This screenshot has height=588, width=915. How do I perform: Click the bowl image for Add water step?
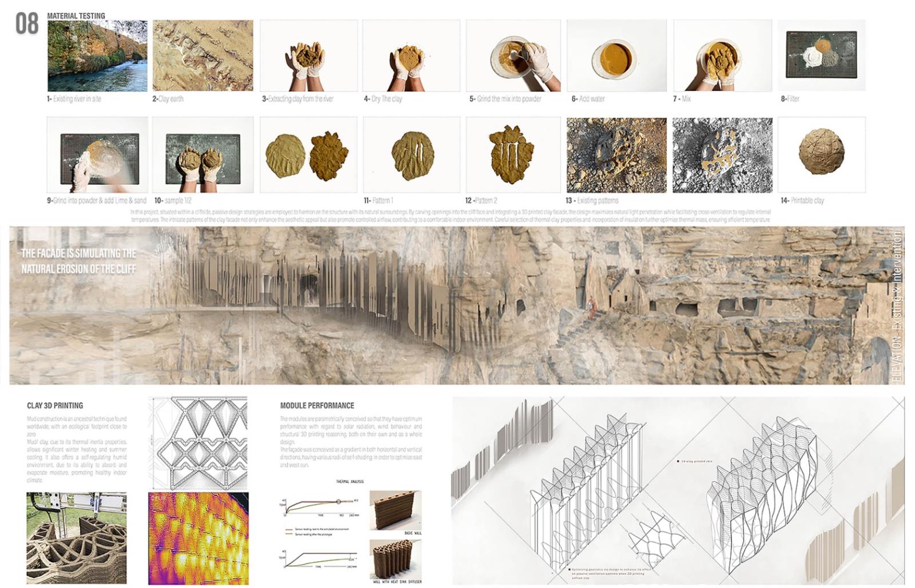point(616,56)
